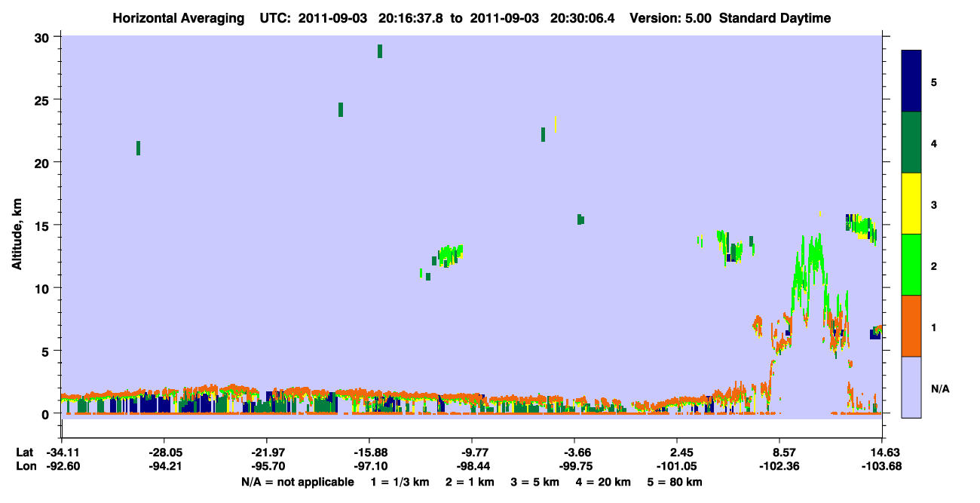Click the '2 = 1 km' legend text

[469, 482]
